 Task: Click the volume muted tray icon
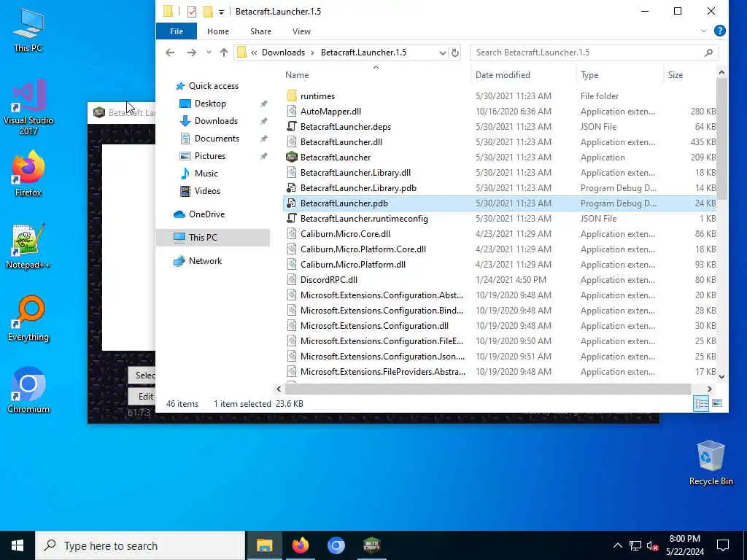tap(652, 545)
